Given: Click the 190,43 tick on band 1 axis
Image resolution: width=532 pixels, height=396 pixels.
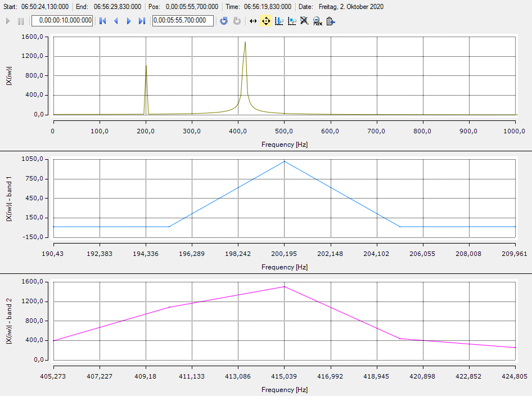Looking at the screenshot, I should pyautogui.click(x=53, y=254).
